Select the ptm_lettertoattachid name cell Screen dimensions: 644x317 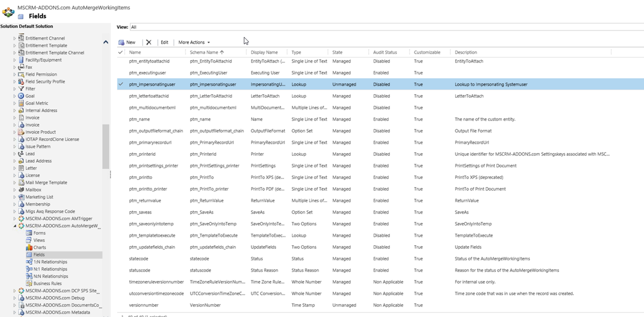[149, 96]
